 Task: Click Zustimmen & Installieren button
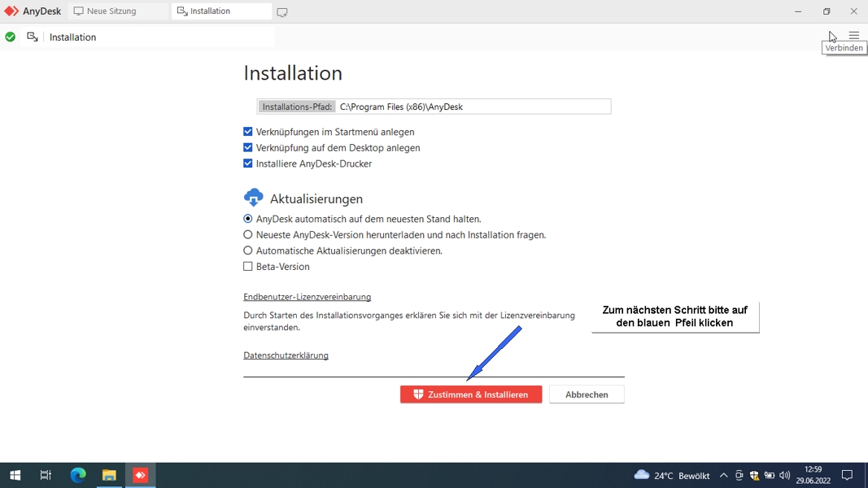click(471, 394)
